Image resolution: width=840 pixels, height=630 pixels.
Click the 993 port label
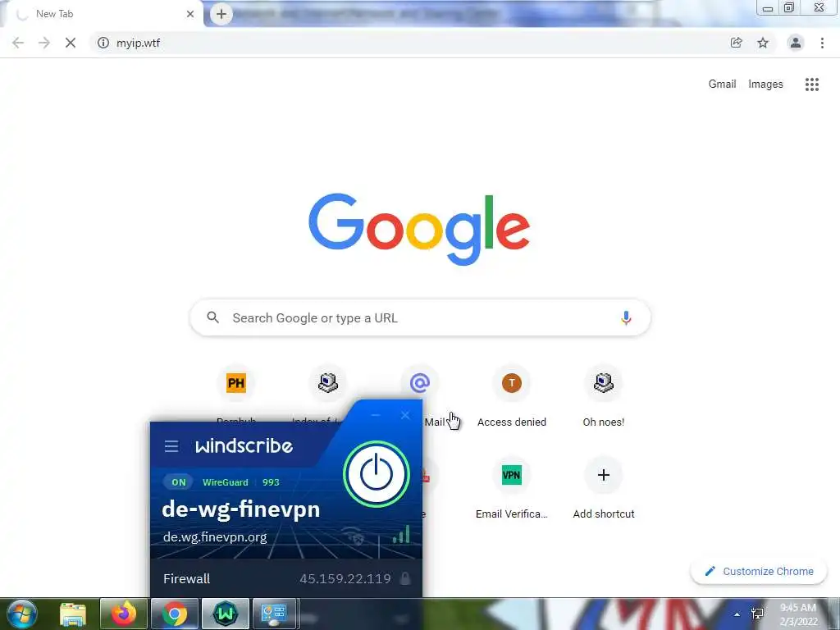271,482
